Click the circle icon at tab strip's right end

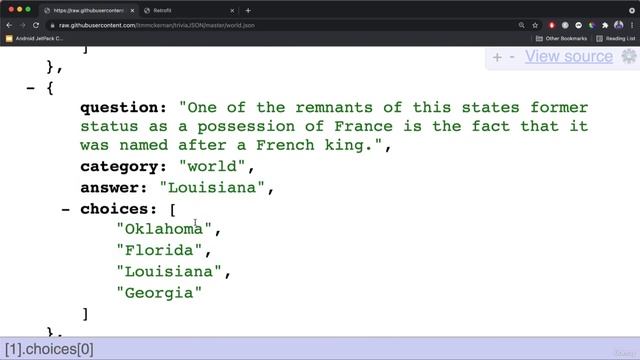click(x=632, y=11)
